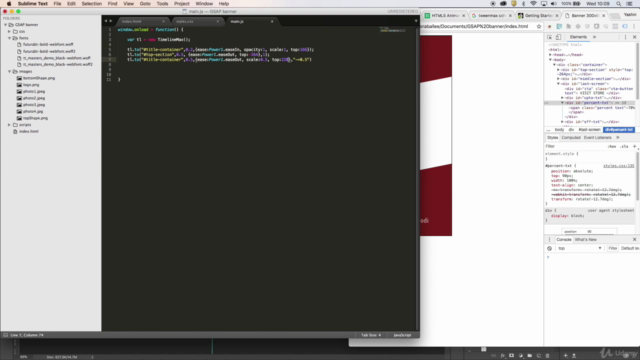
Task: Collapse the body element in DOM tree
Action: tap(550, 60)
